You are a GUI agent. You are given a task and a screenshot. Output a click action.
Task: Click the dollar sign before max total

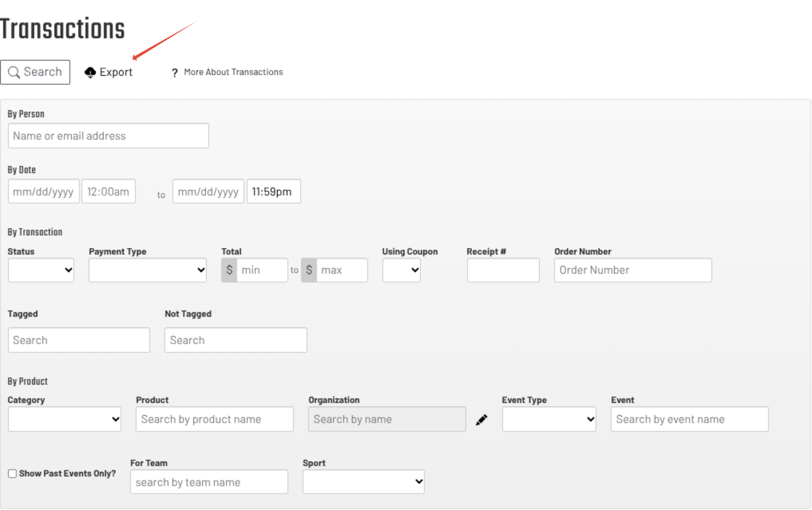tap(309, 270)
